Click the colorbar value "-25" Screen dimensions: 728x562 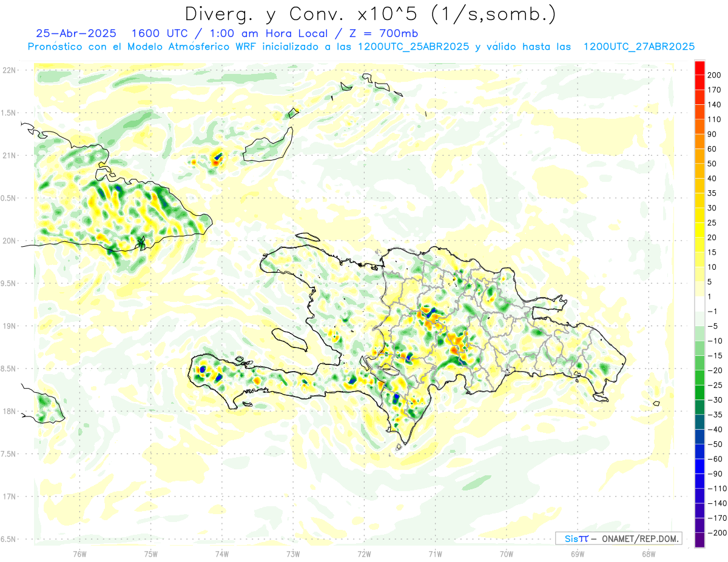[714, 385]
